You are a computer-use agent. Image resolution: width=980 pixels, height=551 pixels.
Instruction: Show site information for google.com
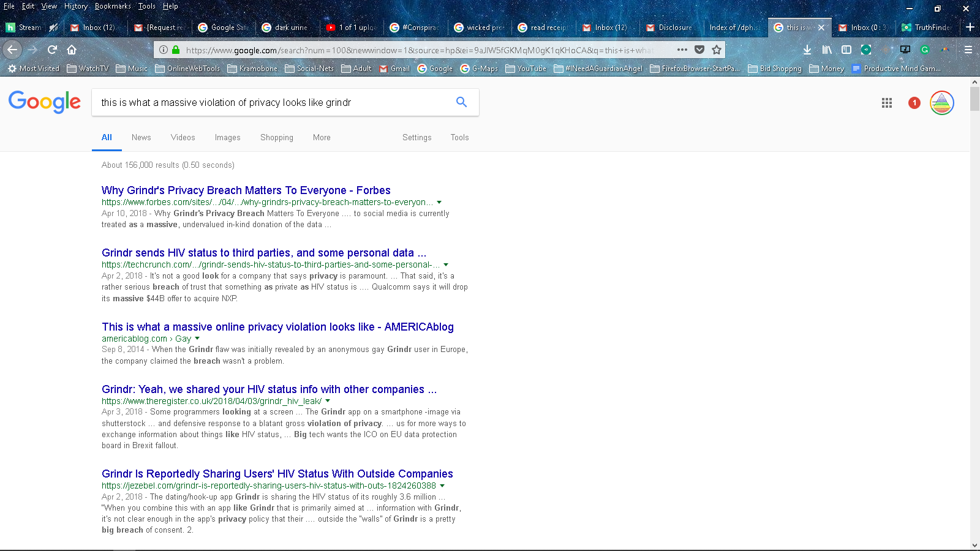[163, 50]
